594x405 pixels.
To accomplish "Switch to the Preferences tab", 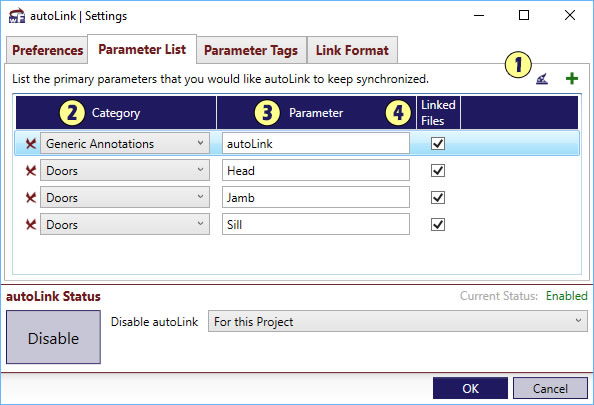I will [x=47, y=50].
